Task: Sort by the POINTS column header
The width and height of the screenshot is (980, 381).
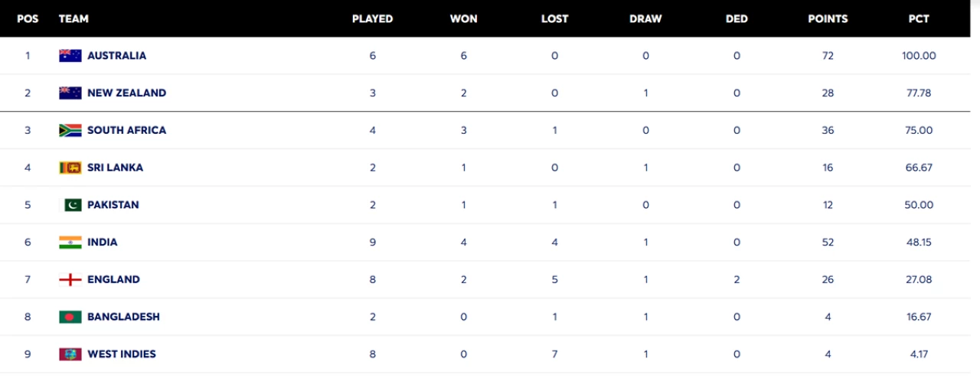Action: pyautogui.click(x=828, y=19)
